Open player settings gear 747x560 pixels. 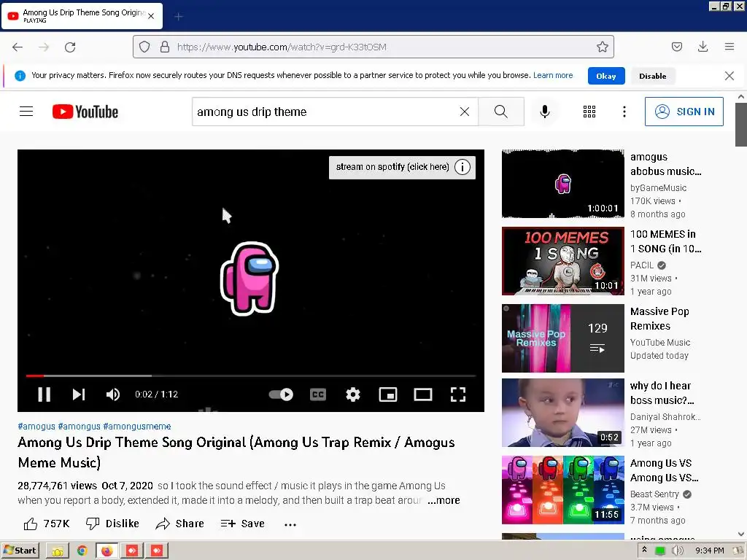(353, 394)
